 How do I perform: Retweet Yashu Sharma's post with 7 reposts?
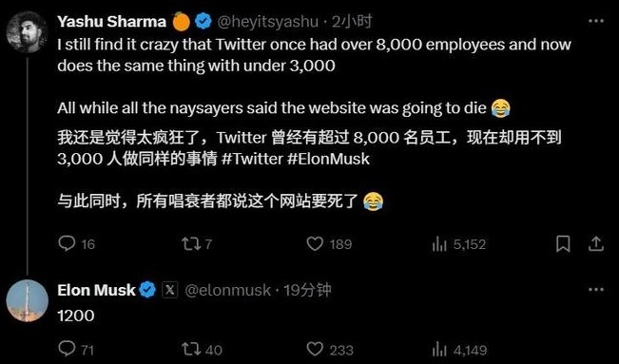pyautogui.click(x=191, y=243)
